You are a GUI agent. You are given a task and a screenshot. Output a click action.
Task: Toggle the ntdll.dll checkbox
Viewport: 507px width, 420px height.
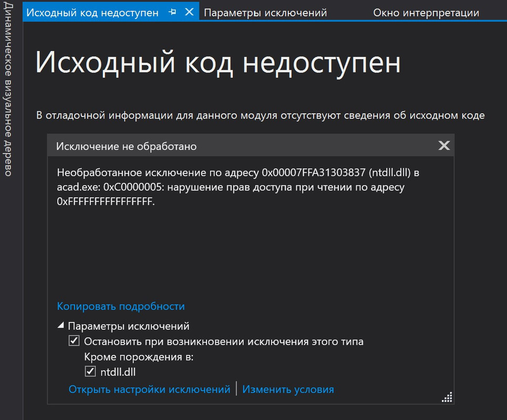90,371
